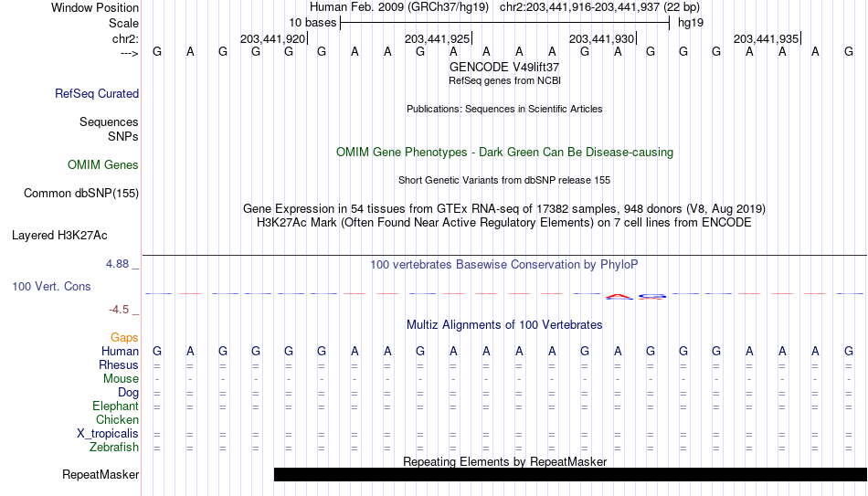Click the 203,441,920 position label
This screenshot has height=496, width=868.
click(272, 39)
